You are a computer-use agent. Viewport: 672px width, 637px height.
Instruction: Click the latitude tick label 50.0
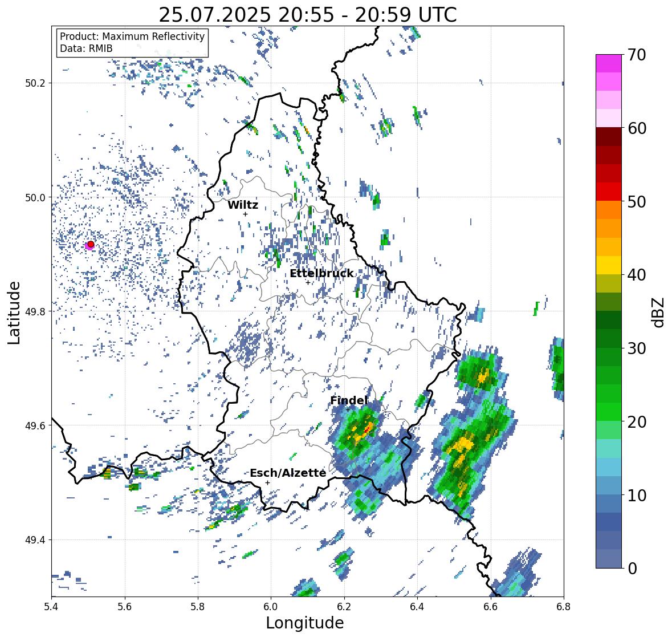35,197
